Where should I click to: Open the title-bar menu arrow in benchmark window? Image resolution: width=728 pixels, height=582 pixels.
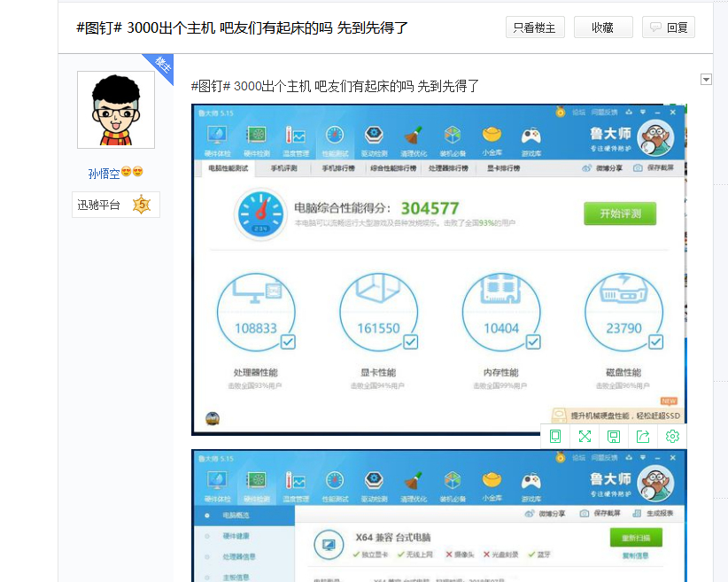click(x=643, y=113)
